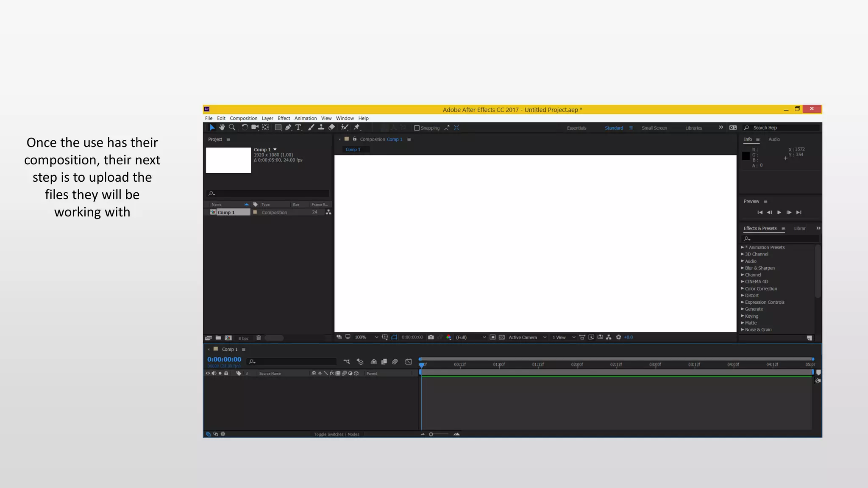Expand the Noise & Grain effects
The image size is (868, 488).
[743, 330]
